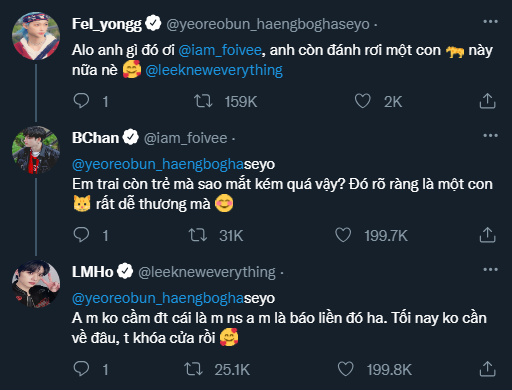Open the @leekneweverything mention in first tweet
Image resolution: width=512 pixels, height=390 pixels.
coord(214,70)
